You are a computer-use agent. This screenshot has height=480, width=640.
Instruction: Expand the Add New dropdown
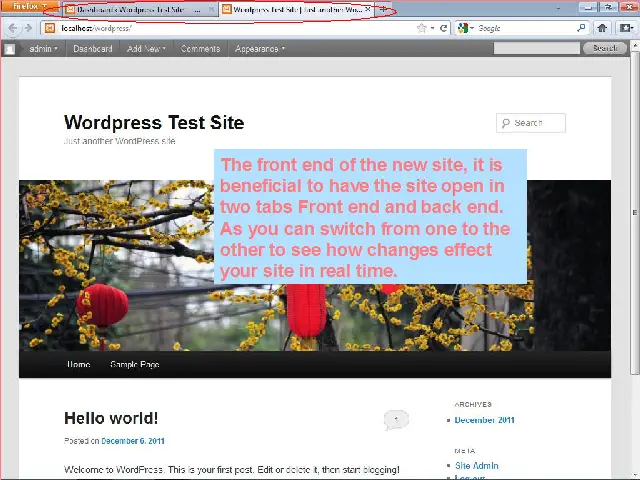pyautogui.click(x=146, y=49)
